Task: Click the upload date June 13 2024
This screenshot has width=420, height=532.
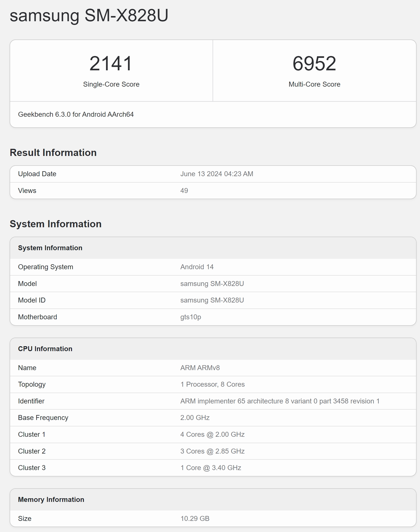Action: [x=217, y=174]
